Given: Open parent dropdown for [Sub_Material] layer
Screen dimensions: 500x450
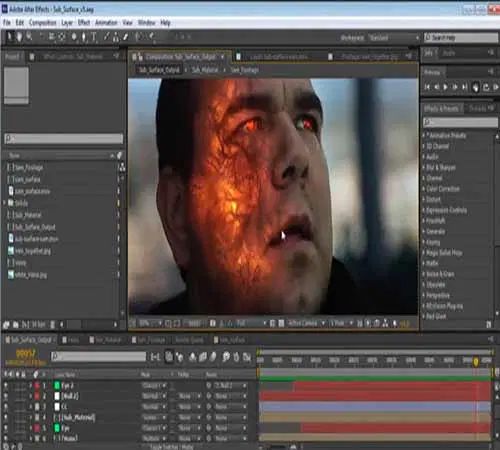Looking at the screenshot, I should [230, 417].
